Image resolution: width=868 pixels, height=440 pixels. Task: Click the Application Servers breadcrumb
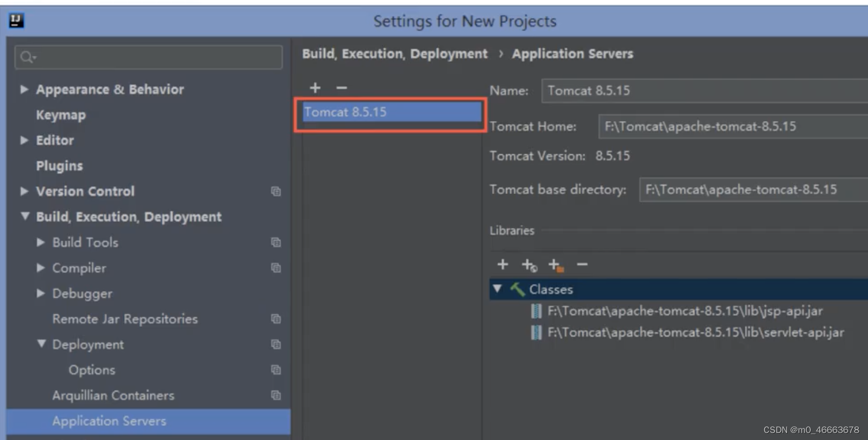(x=573, y=54)
